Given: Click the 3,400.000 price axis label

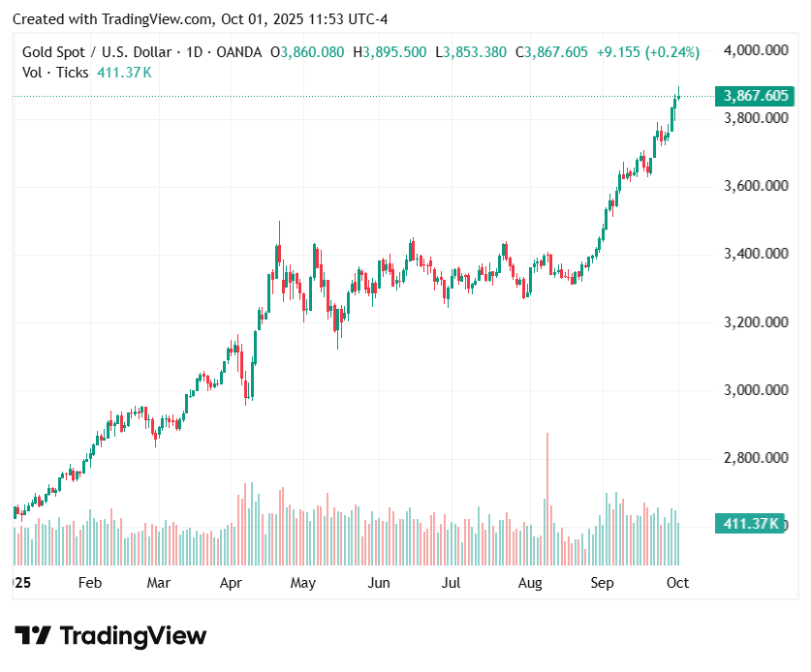Looking at the screenshot, I should pos(754,254).
